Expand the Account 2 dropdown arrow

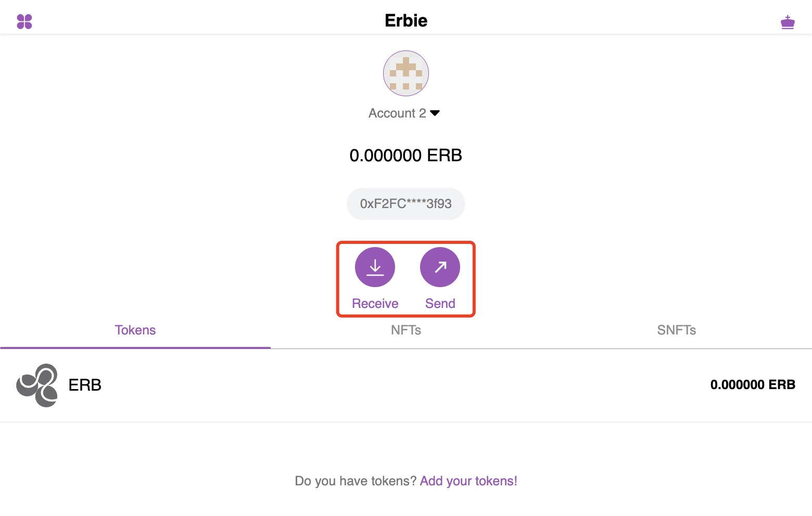point(435,113)
